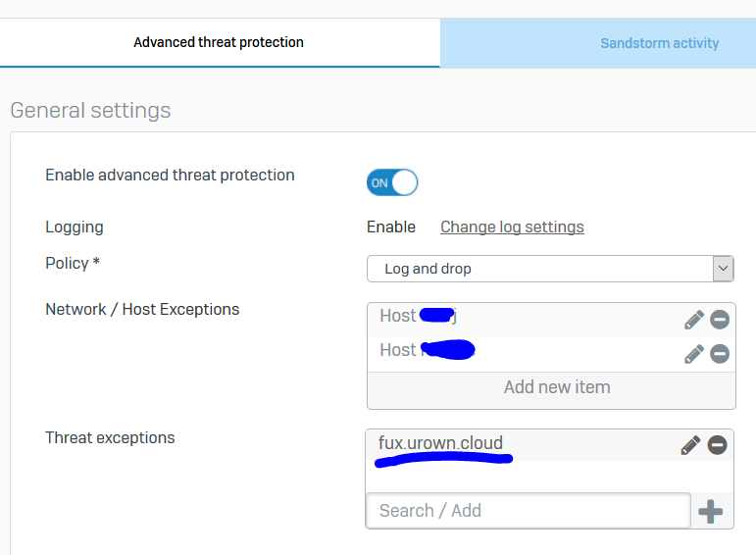
Task: Turn off advanced threat protection toggle
Action: [392, 182]
